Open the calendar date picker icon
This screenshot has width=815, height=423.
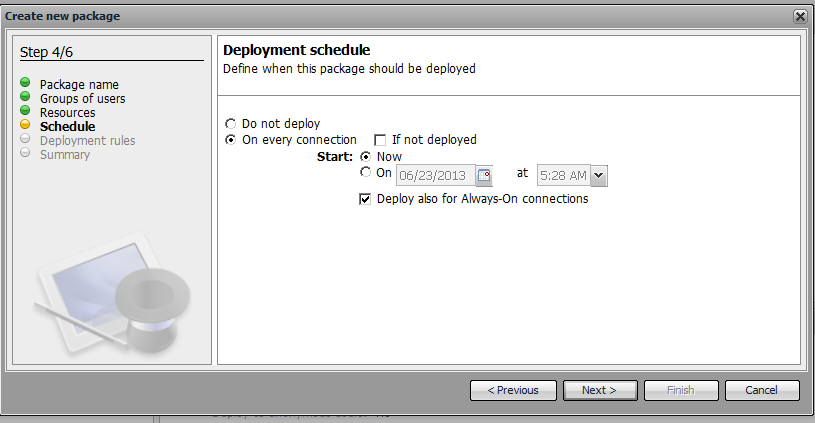pos(484,175)
